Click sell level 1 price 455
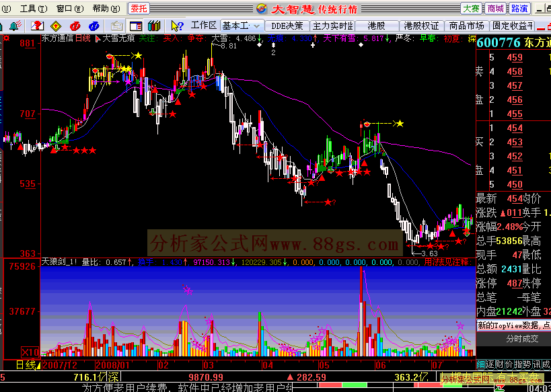The width and height of the screenshot is (551, 392). point(515,114)
